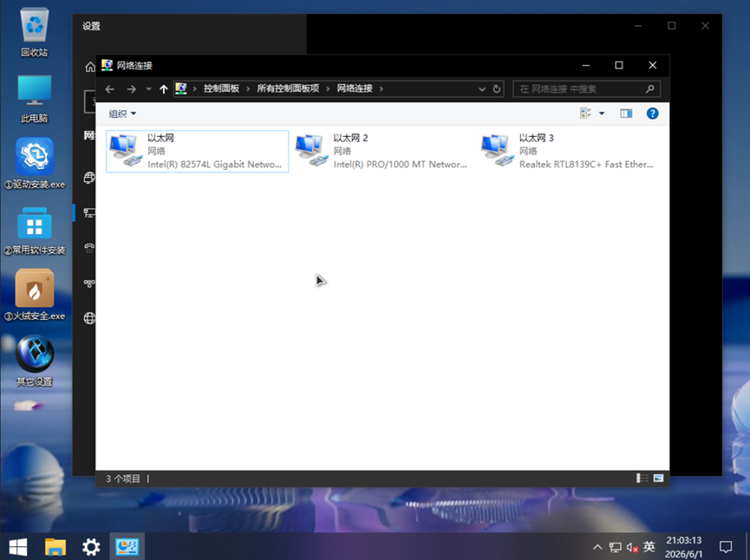Click the Control Panel taskbar button

127,547
